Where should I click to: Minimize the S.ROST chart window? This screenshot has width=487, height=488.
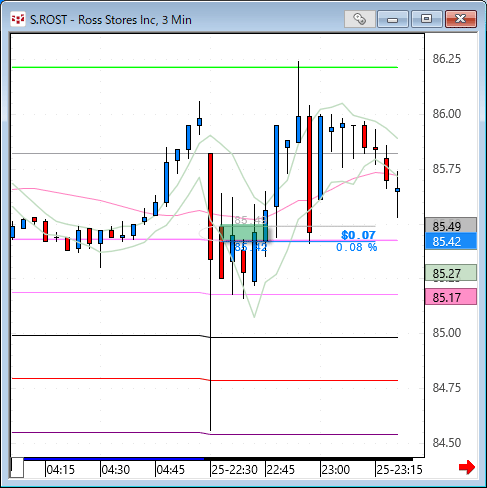[x=393, y=19]
